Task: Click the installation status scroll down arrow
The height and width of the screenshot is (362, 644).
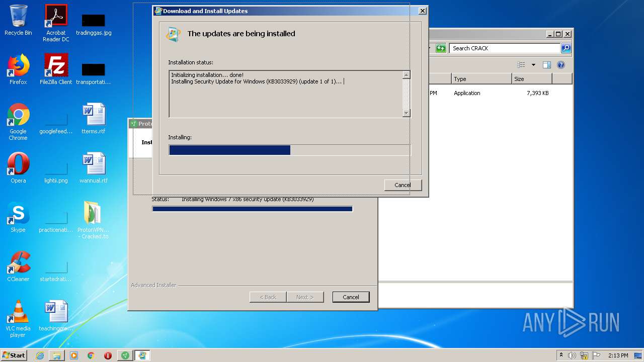Action: coord(407,114)
